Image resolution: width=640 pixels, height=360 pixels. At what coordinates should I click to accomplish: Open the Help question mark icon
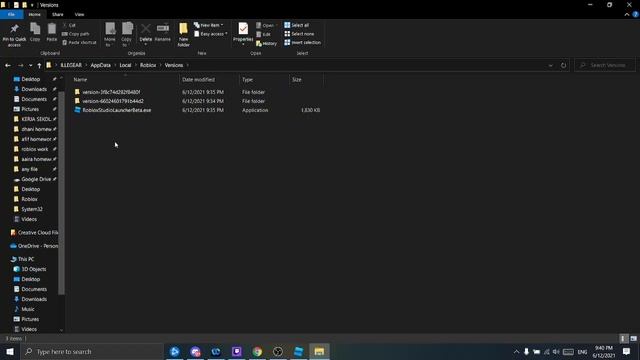(x=636, y=14)
